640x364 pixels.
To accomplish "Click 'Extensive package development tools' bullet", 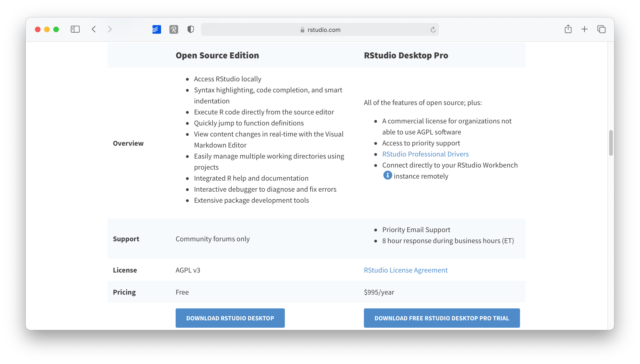I will click(251, 200).
